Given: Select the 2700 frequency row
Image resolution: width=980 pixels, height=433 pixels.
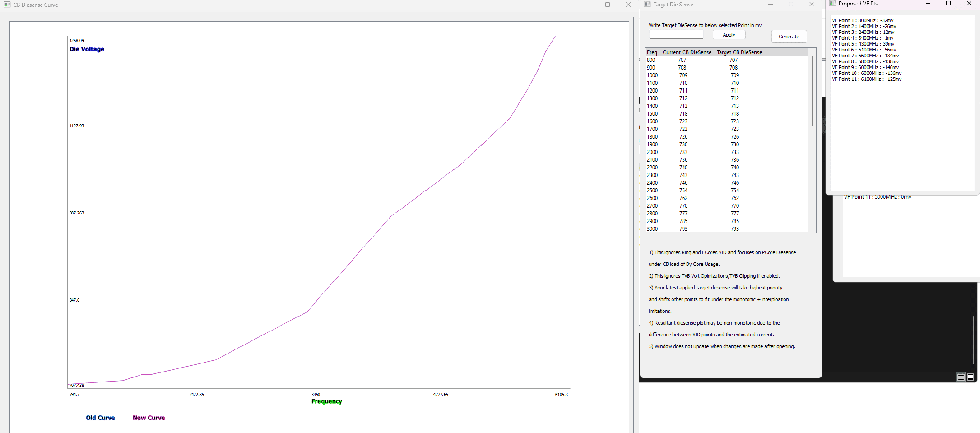Looking at the screenshot, I should 727,206.
